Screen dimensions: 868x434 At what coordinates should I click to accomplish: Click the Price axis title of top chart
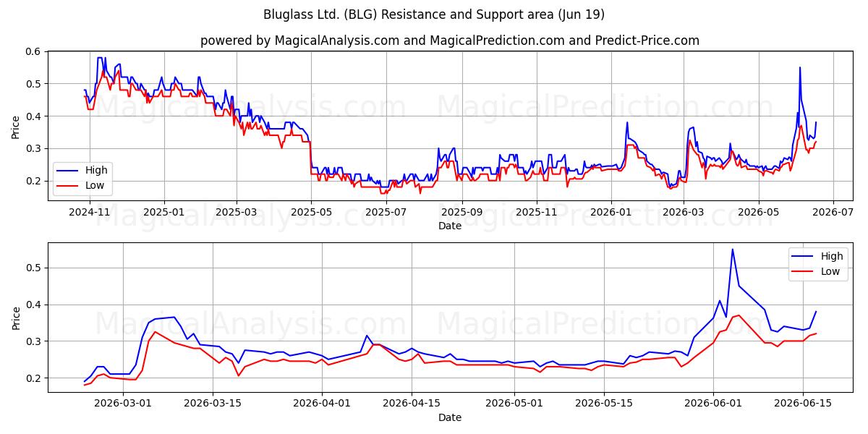tap(15, 127)
